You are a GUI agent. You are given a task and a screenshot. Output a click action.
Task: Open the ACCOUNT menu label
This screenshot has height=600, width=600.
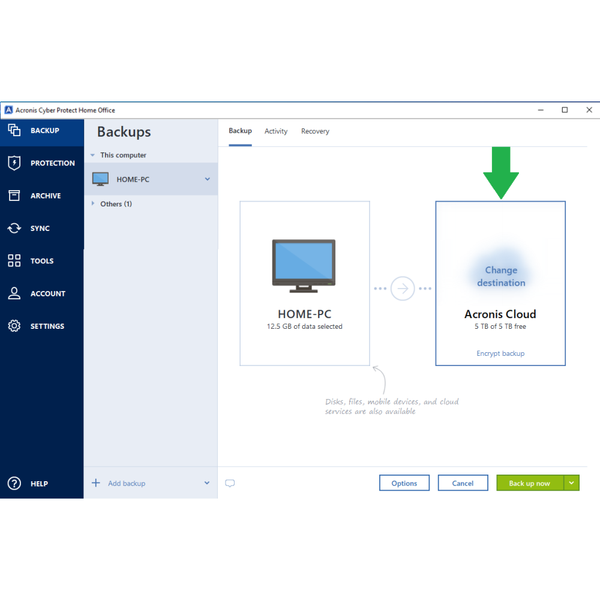click(x=48, y=293)
